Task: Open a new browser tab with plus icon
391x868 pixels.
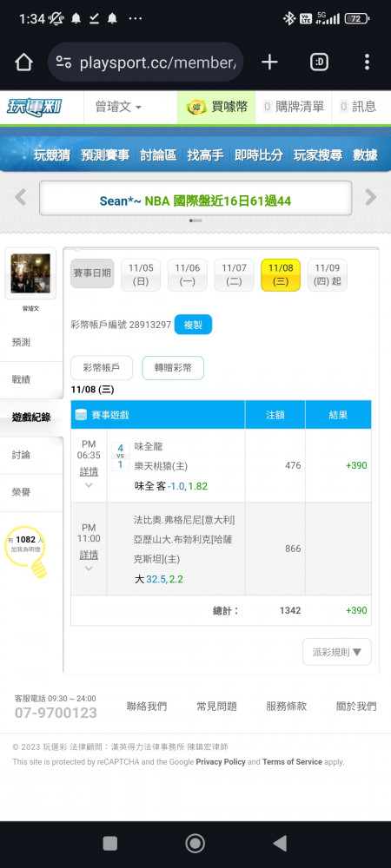Action: [x=269, y=62]
